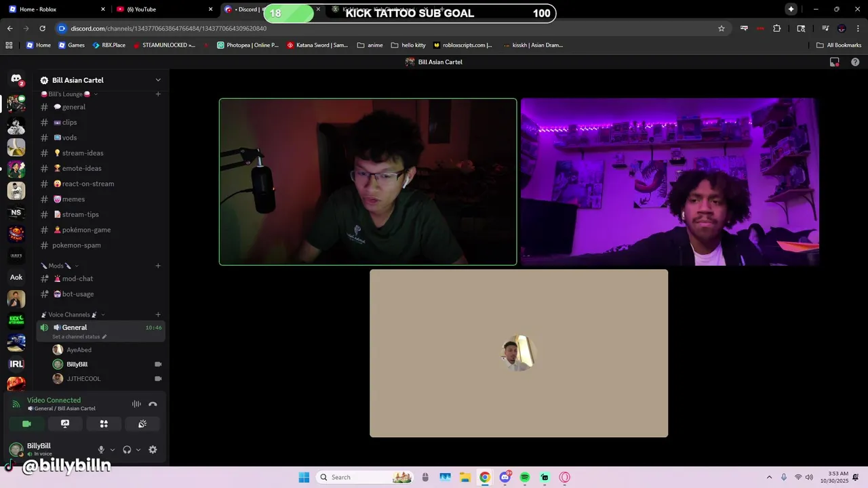
Task: Collapse the Bill's Lounge category
Action: [x=70, y=94]
